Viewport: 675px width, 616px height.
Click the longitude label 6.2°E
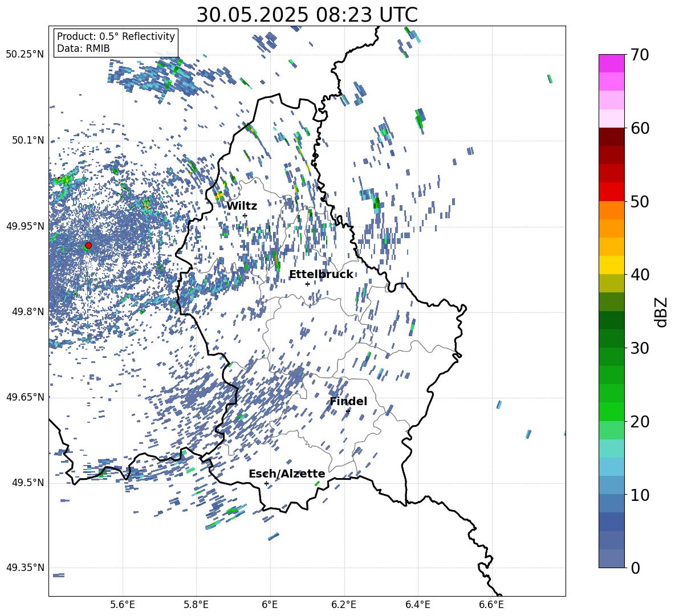click(x=344, y=605)
